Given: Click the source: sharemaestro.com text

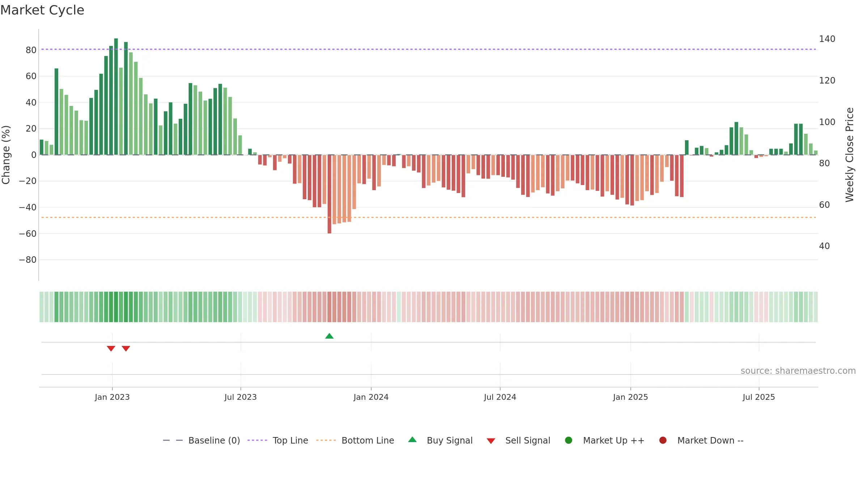Looking at the screenshot, I should [x=798, y=371].
